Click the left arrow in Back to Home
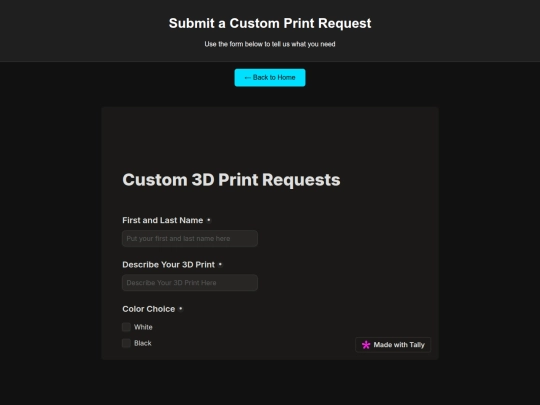Image resolution: width=540 pixels, height=405 pixels. (247, 77)
